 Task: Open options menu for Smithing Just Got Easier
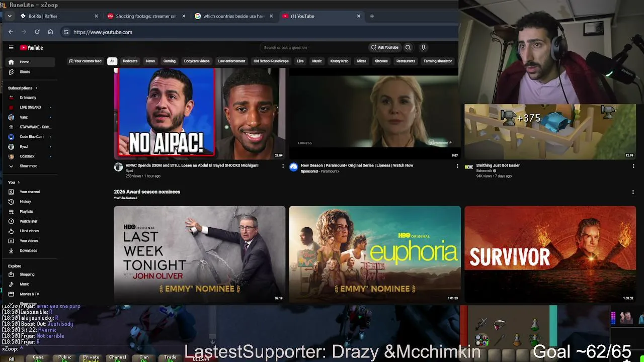633,166
